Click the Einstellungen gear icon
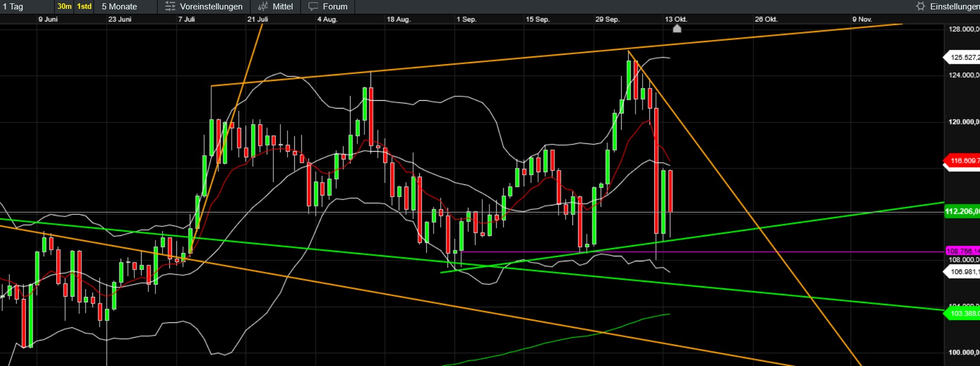 (x=920, y=6)
